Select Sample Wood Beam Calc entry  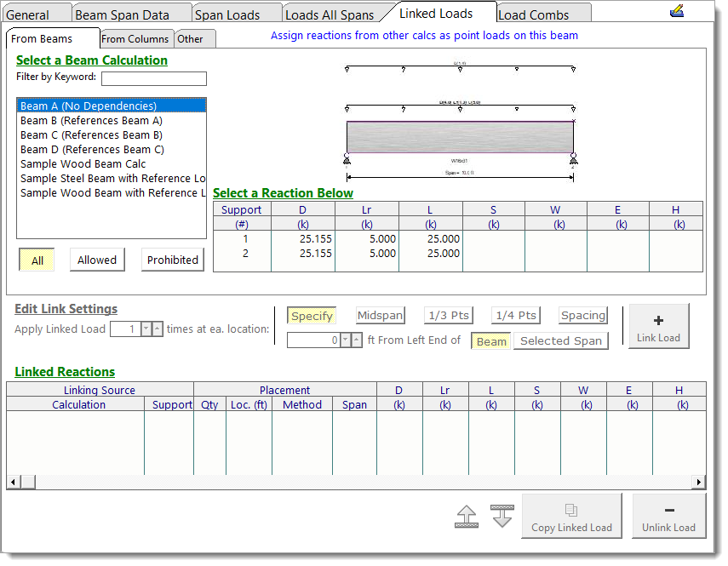(x=112, y=163)
